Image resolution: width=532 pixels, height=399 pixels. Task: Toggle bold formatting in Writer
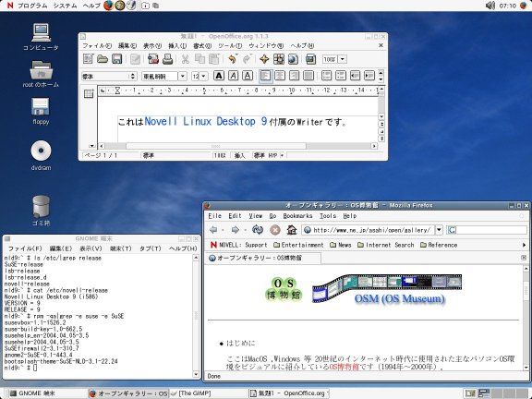(x=219, y=76)
